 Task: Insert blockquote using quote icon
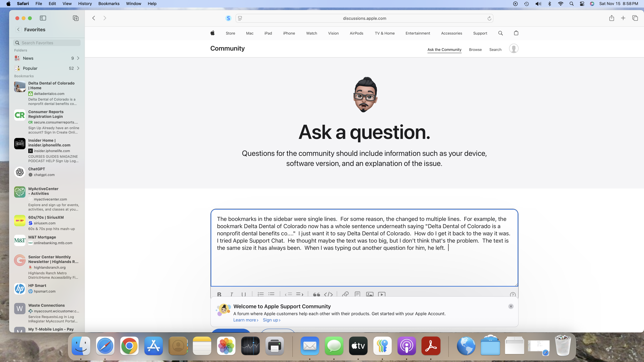coord(316,294)
